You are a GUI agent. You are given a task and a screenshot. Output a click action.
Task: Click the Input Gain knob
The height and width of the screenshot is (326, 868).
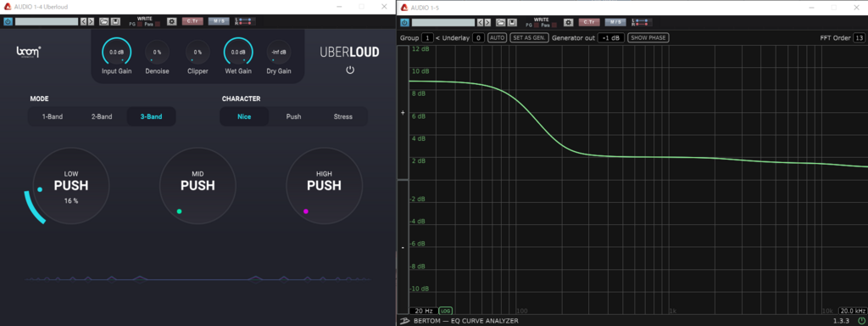click(117, 52)
